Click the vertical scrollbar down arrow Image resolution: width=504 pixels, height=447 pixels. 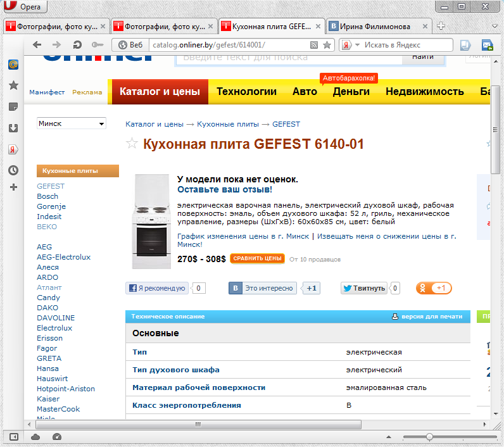click(x=496, y=414)
